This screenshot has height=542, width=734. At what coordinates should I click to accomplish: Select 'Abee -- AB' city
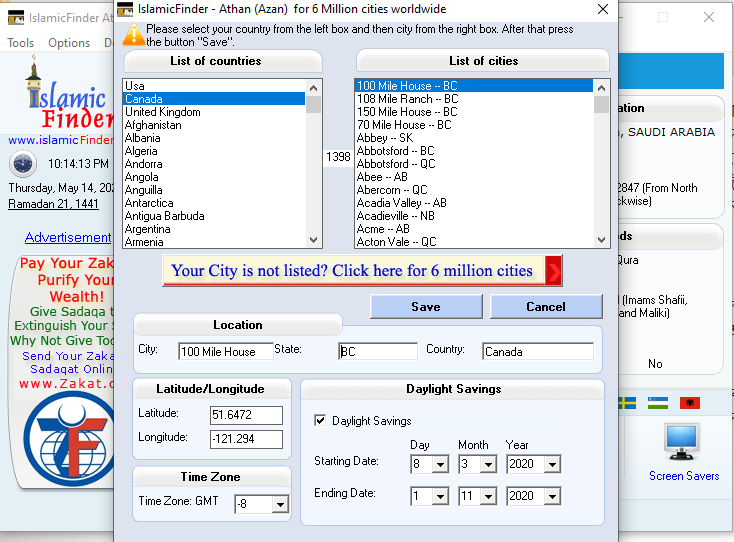(474, 177)
